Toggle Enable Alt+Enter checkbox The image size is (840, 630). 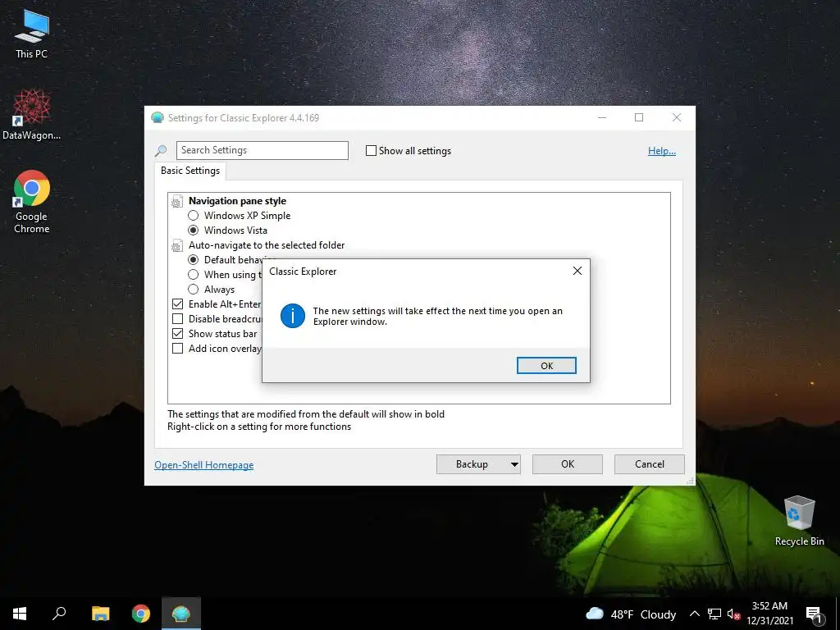(177, 304)
